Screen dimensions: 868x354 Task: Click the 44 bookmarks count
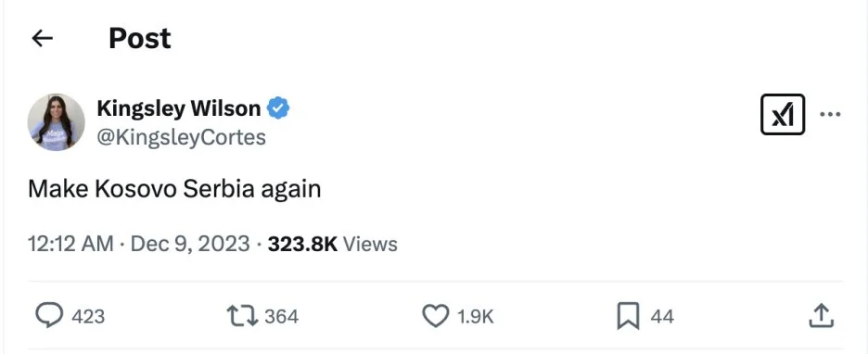(662, 316)
